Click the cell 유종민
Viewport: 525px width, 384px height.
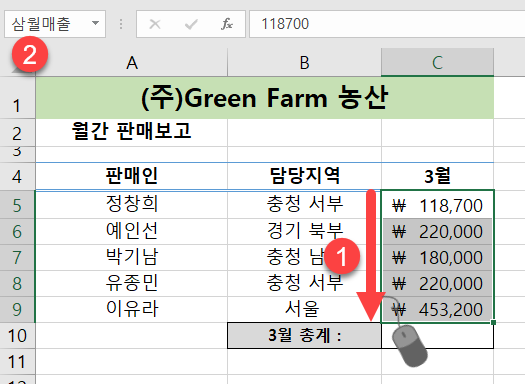(x=132, y=284)
